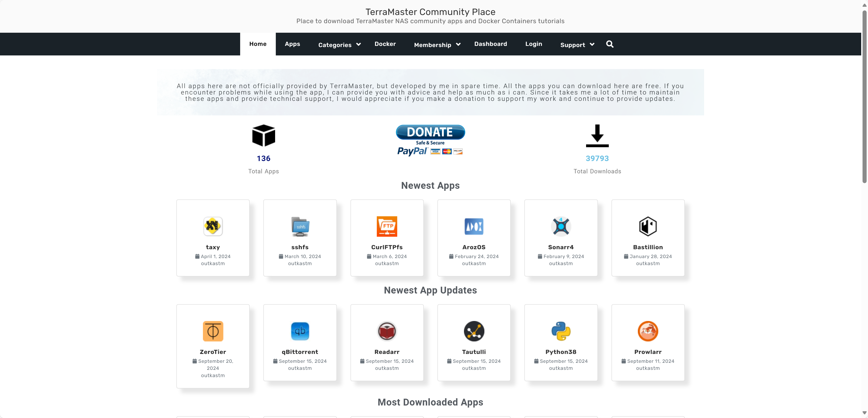Open the CurlFTPfs title link

387,247
